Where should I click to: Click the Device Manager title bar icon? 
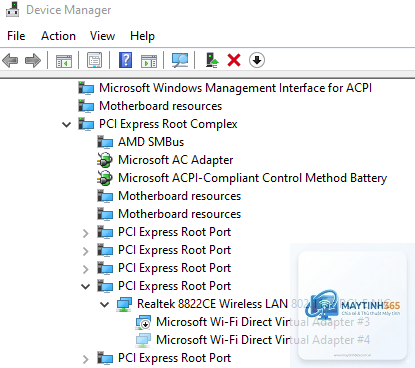[x=13, y=9]
